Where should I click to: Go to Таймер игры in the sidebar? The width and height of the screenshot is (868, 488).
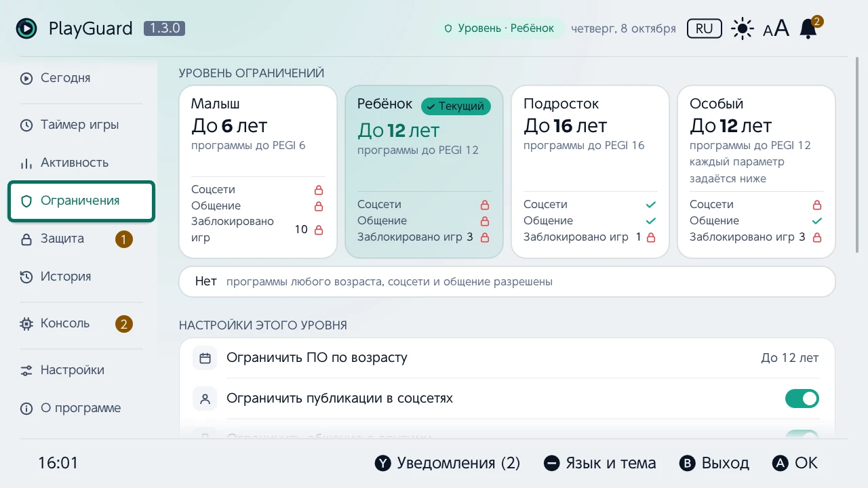coord(81,125)
